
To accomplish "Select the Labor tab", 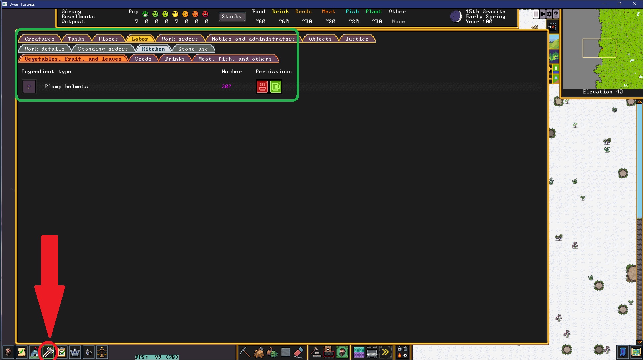I will point(140,39).
